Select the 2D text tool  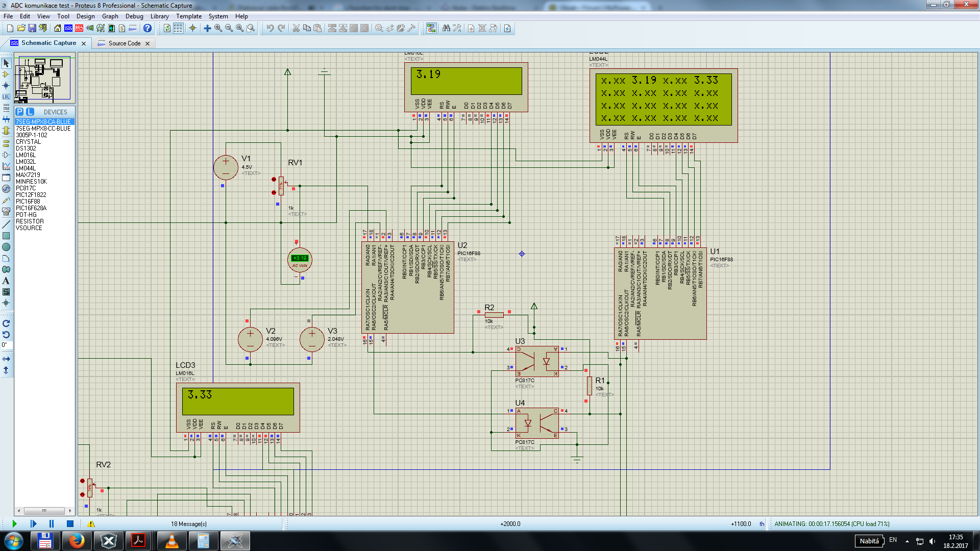(x=6, y=281)
